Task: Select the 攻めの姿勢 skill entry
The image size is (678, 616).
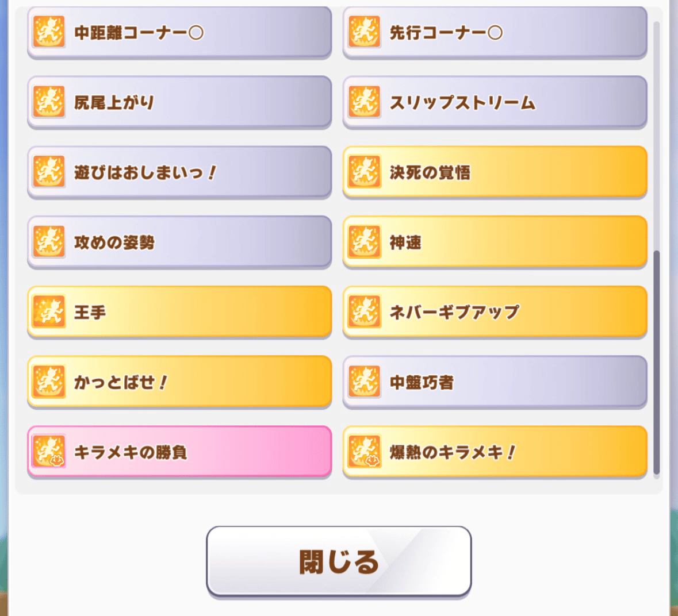Action: [179, 242]
